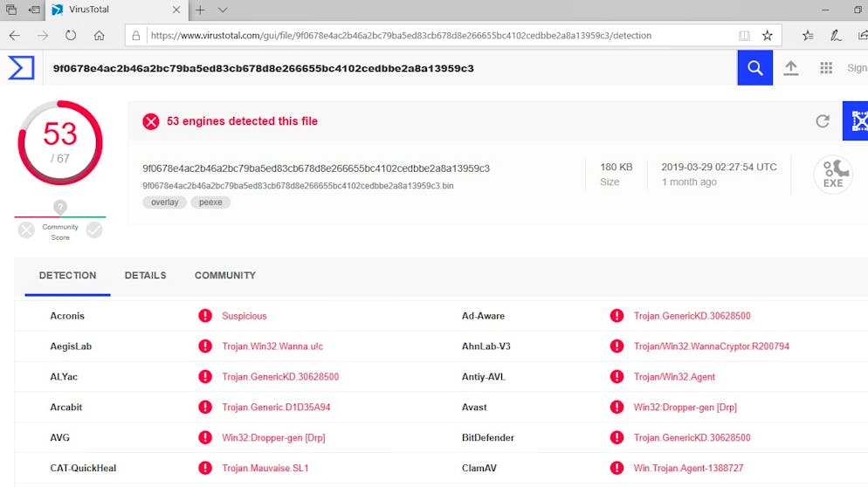
Task: Click AVG's Win32:Dropper-gen [Drp] result
Action: 273,438
